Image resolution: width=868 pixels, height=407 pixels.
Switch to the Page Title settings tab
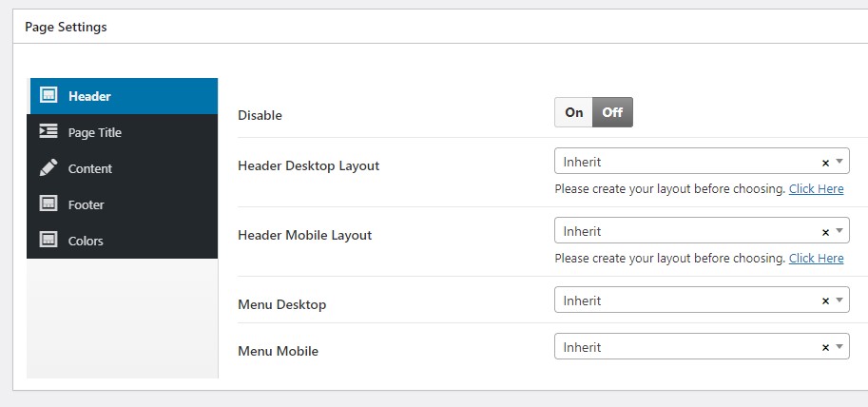[x=95, y=132]
